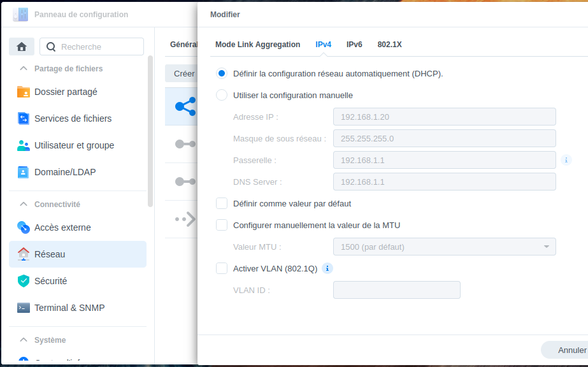This screenshot has height=367, width=588.
Task: Switch to IPv4 tab
Action: [323, 45]
